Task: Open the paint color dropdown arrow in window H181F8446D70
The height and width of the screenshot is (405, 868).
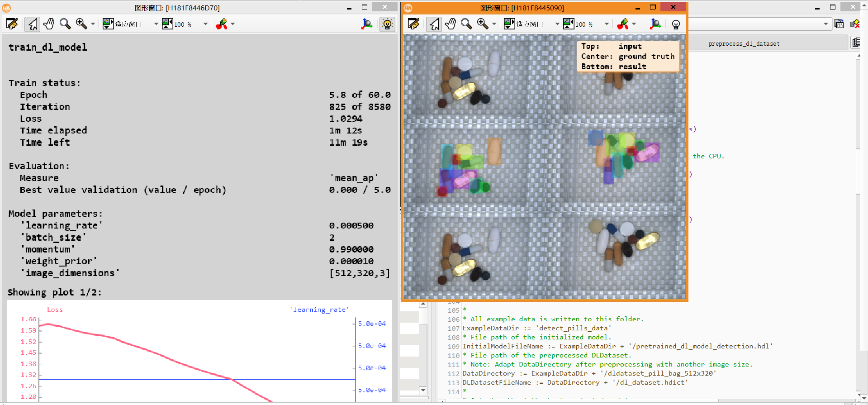Action: pos(233,24)
